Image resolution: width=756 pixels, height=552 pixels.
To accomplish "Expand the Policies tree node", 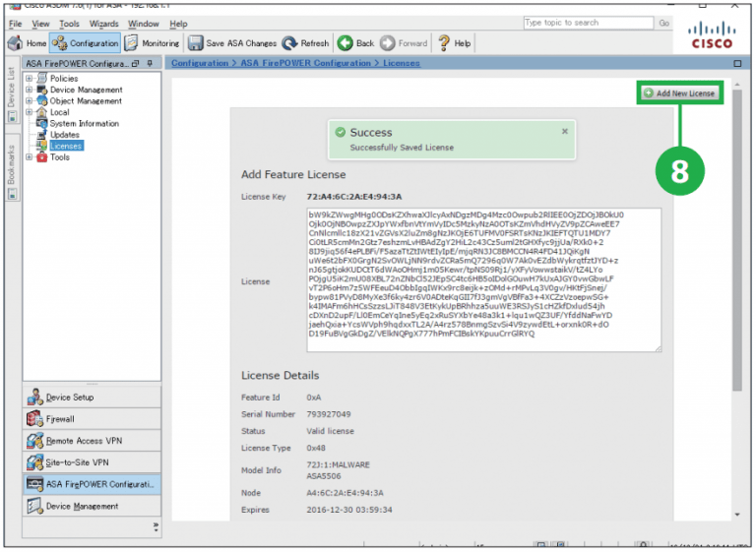I will (x=29, y=78).
